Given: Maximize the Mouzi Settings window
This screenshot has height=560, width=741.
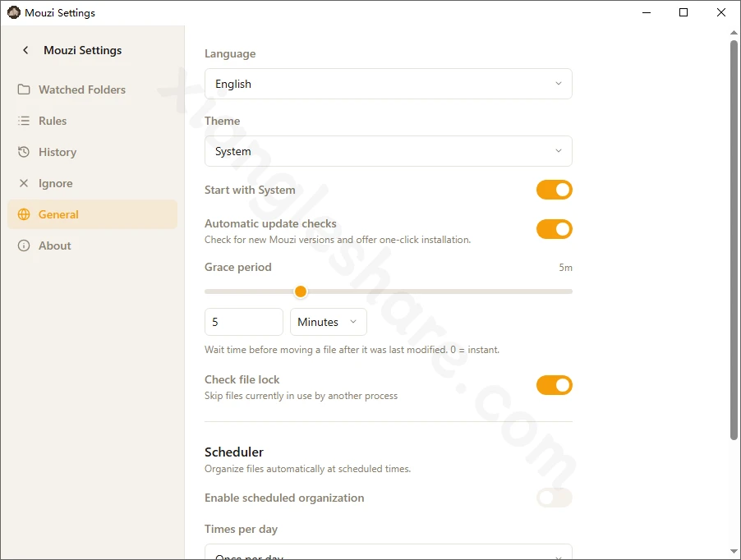Looking at the screenshot, I should [683, 12].
